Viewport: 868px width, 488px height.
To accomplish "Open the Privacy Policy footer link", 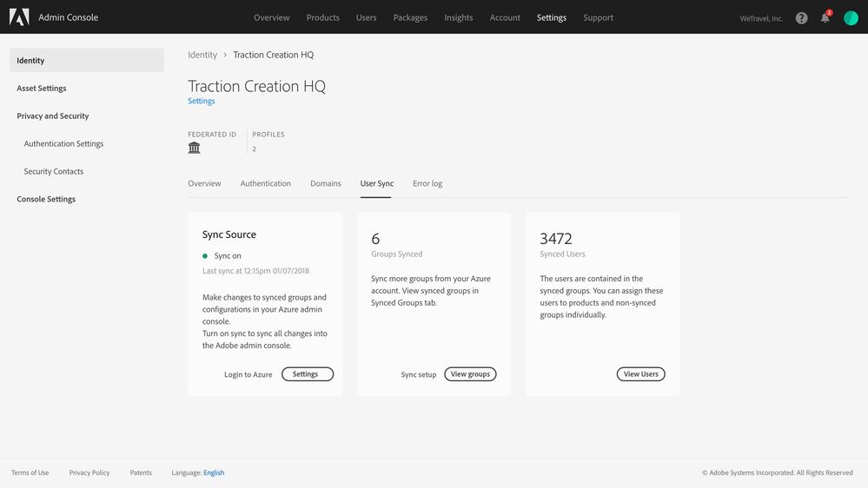I will (x=89, y=472).
